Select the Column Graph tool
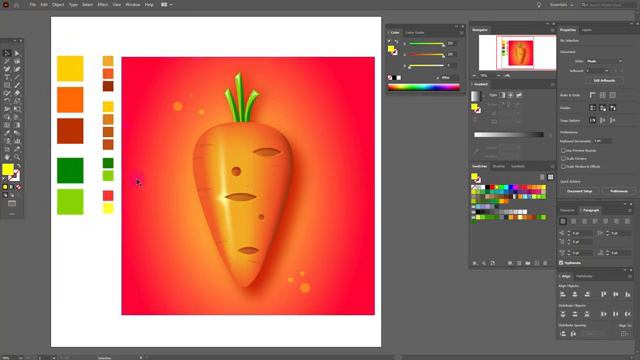This screenshot has height=360, width=640. (x=17, y=141)
